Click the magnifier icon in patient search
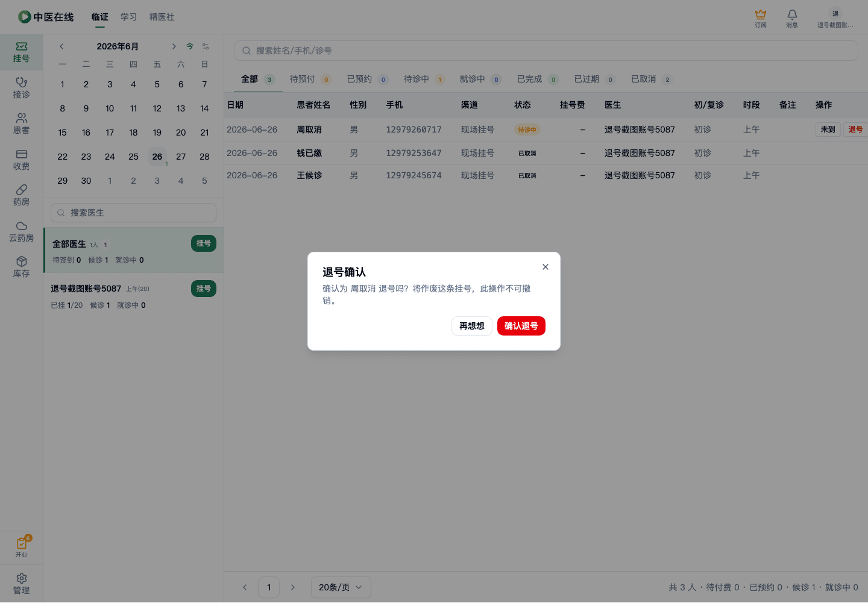Image resolution: width=868 pixels, height=603 pixels. click(247, 51)
